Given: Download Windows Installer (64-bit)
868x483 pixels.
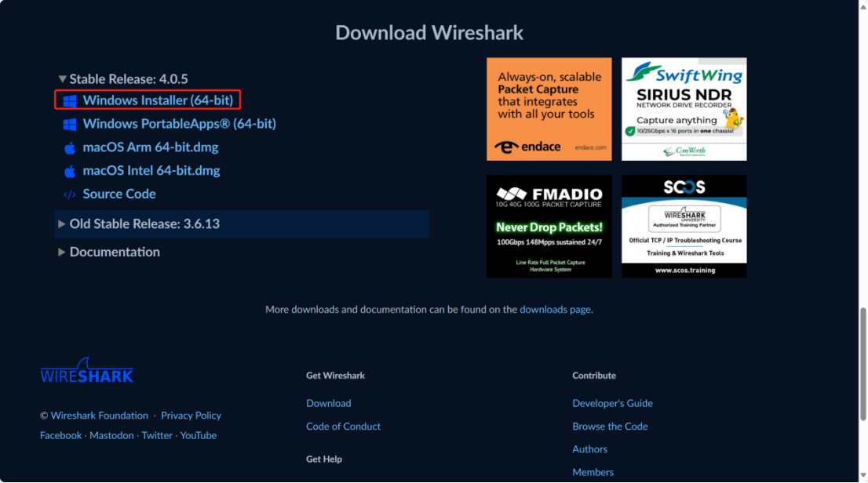Looking at the screenshot, I should [x=158, y=100].
